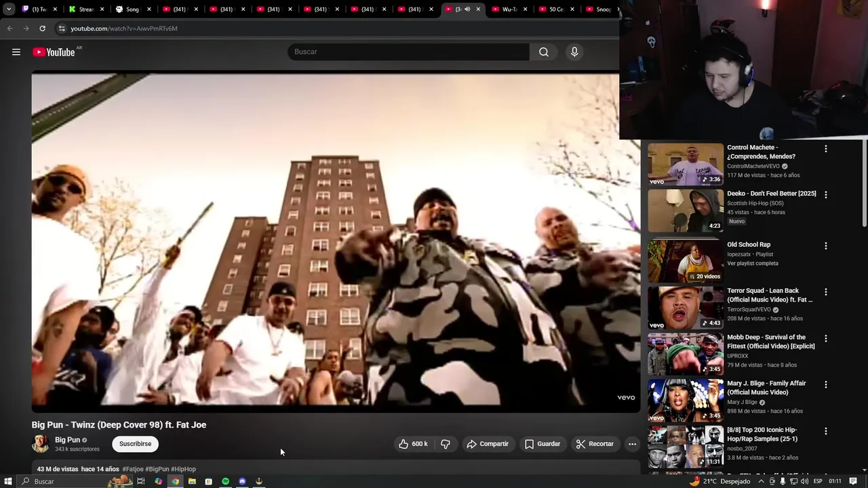This screenshot has width=868, height=488.
Task: Click the Mobb Deep video thumbnail
Action: point(686,354)
